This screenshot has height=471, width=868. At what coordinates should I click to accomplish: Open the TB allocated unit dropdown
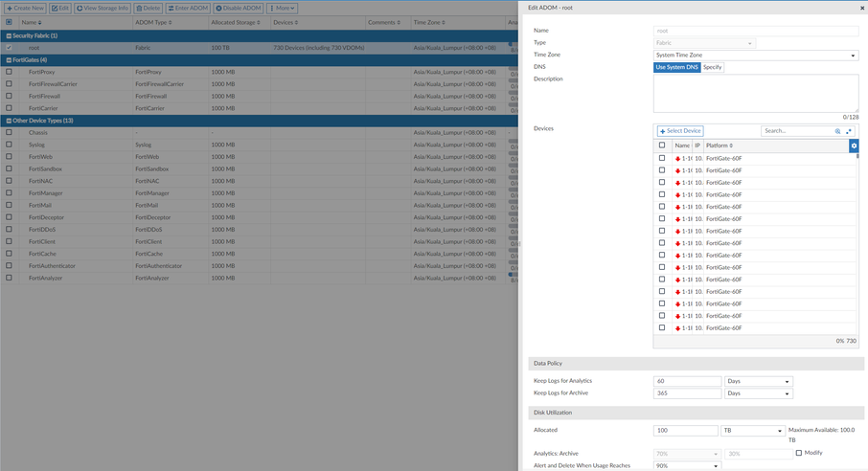(x=753, y=431)
